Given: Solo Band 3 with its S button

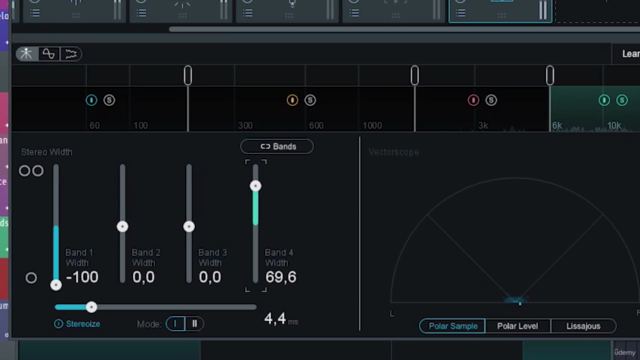Looking at the screenshot, I should [x=491, y=100].
